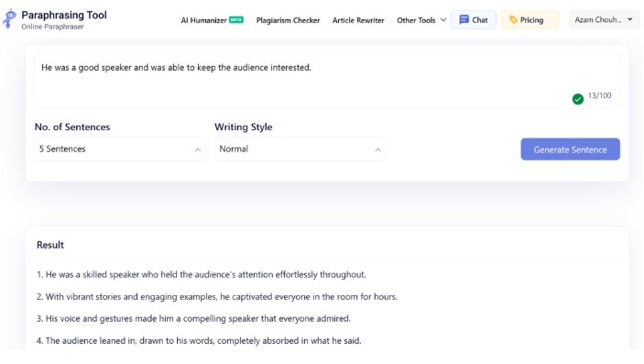Click the chevron next to Other Tools

click(443, 20)
